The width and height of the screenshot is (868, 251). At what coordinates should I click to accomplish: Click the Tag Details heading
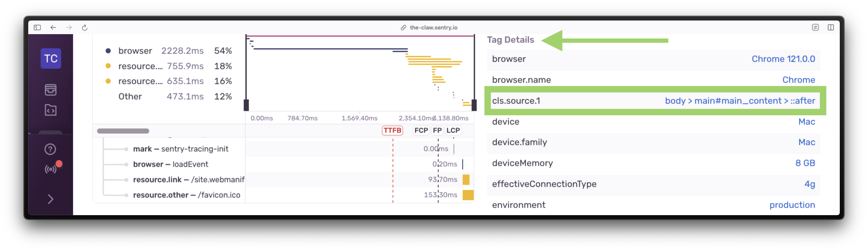(x=511, y=40)
